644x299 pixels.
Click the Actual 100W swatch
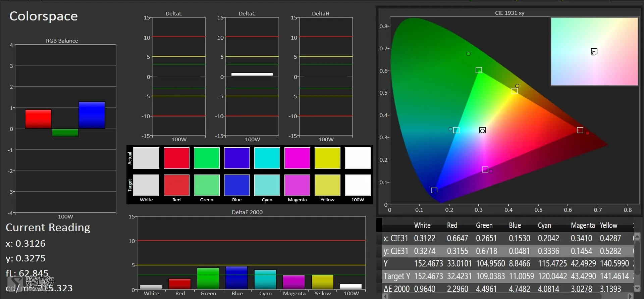(x=358, y=158)
